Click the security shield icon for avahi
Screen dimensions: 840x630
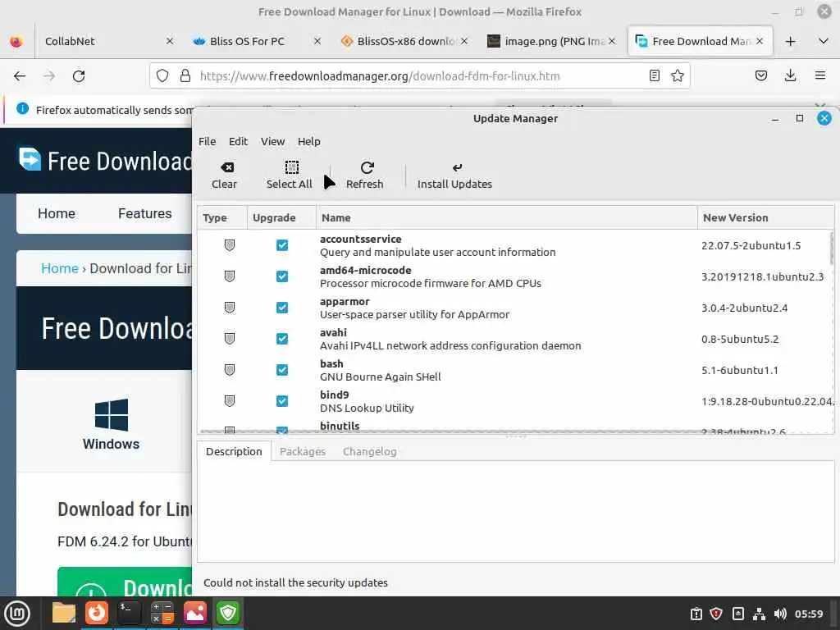tap(230, 339)
